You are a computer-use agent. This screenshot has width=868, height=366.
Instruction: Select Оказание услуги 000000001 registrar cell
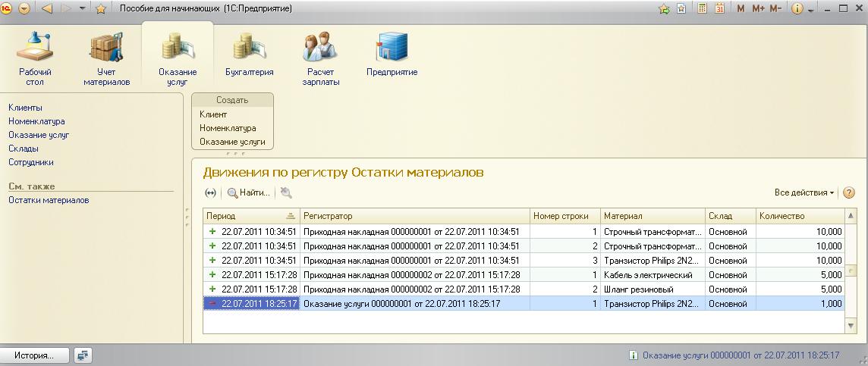(414, 304)
